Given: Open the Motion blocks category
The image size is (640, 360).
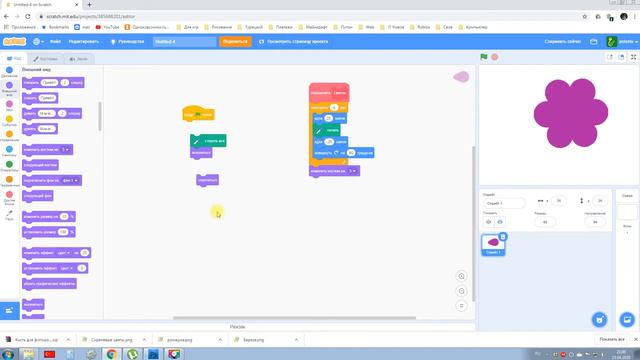Looking at the screenshot, I should (9, 72).
